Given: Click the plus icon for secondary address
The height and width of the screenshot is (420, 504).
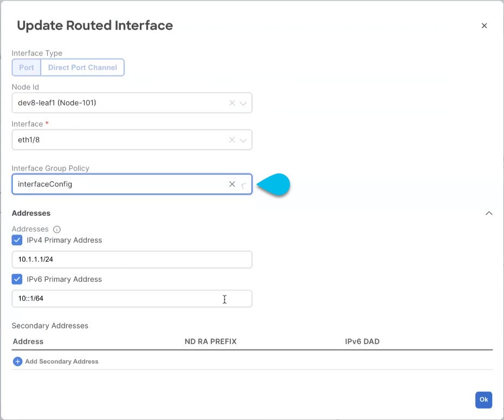Looking at the screenshot, I should (17, 361).
